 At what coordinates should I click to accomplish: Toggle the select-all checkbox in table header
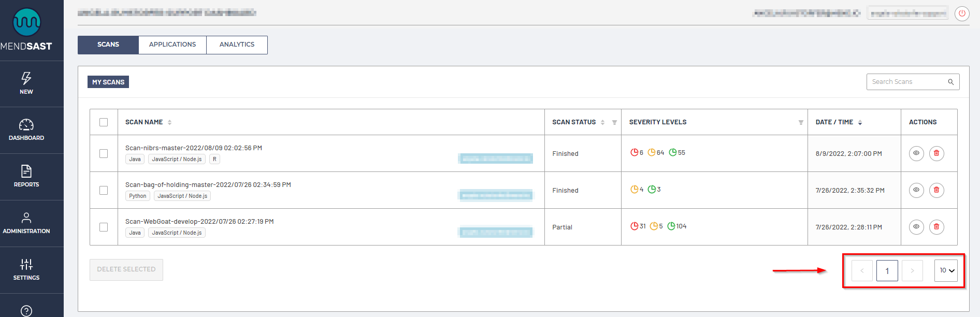[x=104, y=122]
